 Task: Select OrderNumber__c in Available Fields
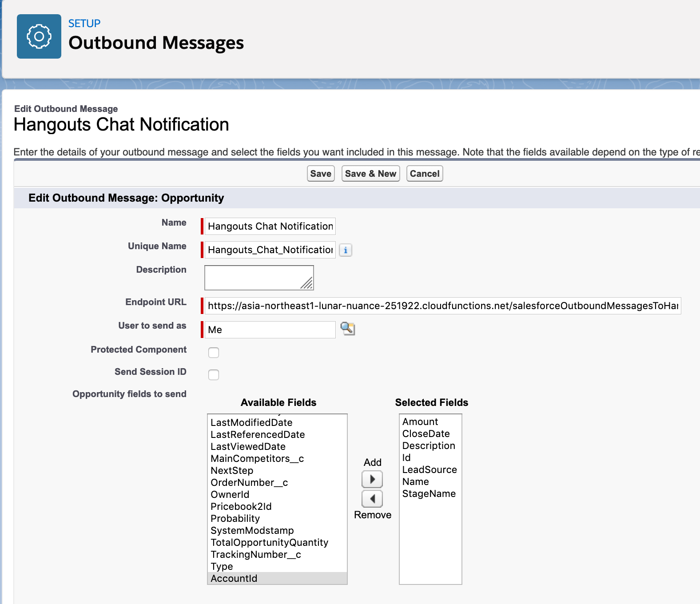pyautogui.click(x=277, y=482)
